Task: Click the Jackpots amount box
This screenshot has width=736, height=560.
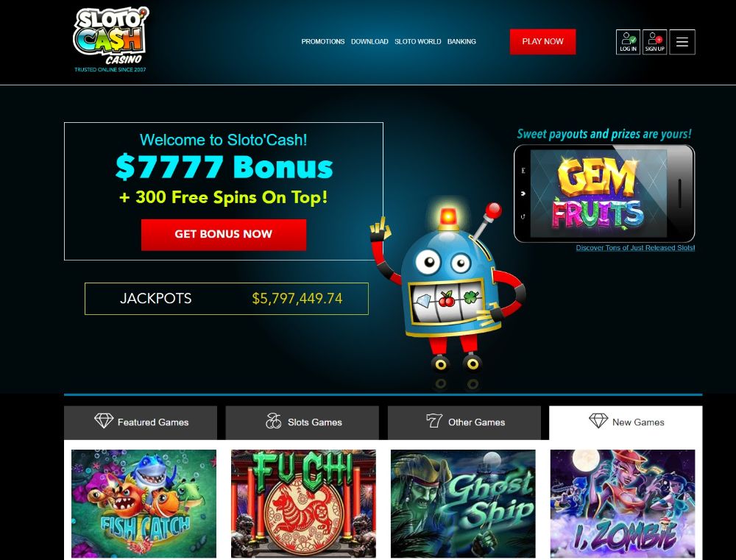Action: click(226, 299)
